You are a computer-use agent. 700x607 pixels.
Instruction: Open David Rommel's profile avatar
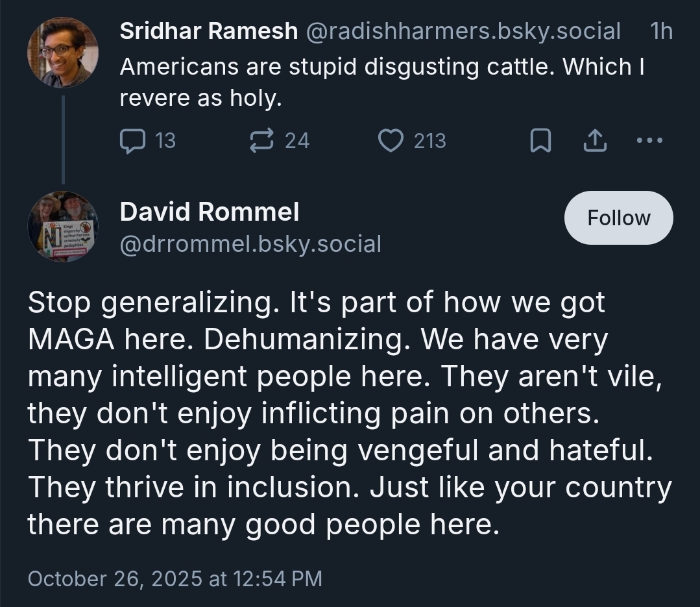tap(62, 227)
